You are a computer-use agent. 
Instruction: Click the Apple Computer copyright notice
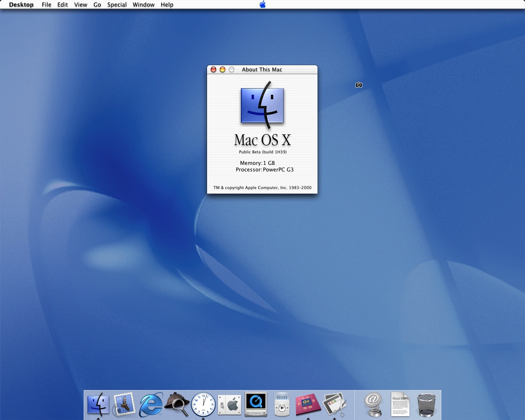[262, 188]
